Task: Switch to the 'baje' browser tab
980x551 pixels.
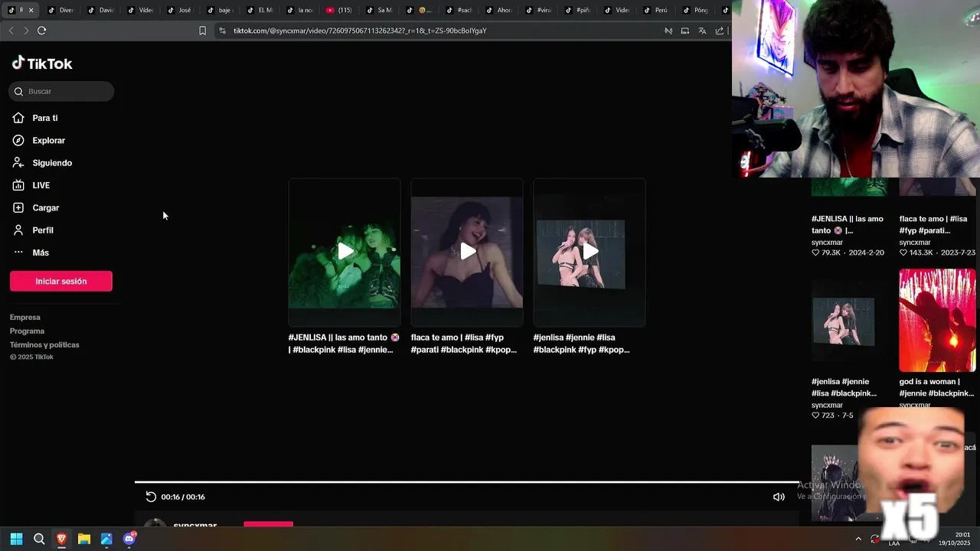Action: click(220, 10)
